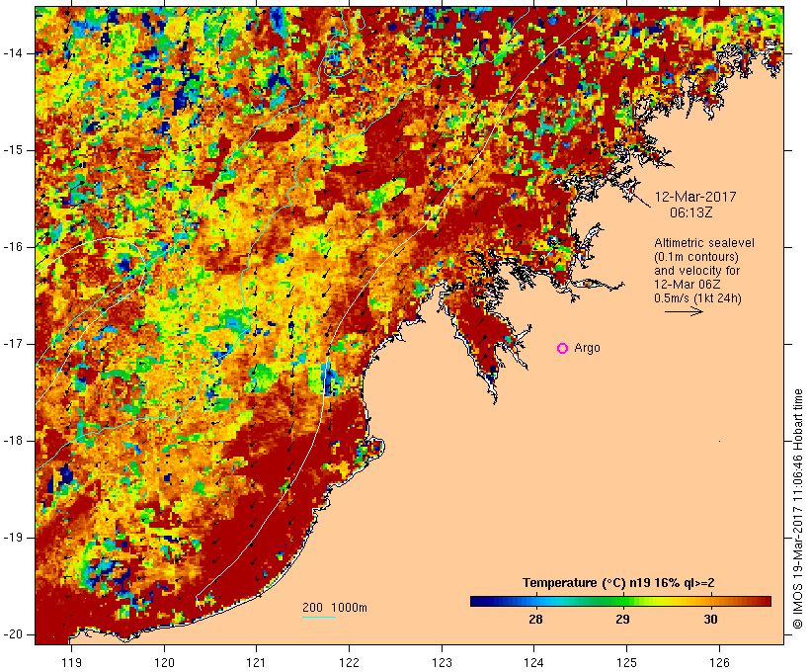Click colorbar tick label 29
Screen dimensions: 810x672
[622, 619]
